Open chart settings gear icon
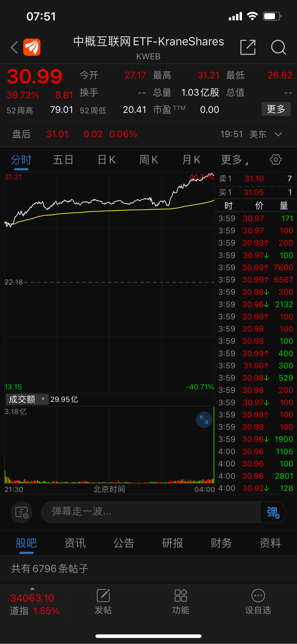 pos(276,159)
